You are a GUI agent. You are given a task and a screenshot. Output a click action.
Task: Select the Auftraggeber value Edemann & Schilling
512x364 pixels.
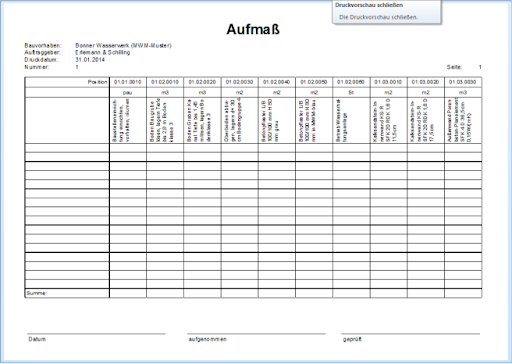102,52
